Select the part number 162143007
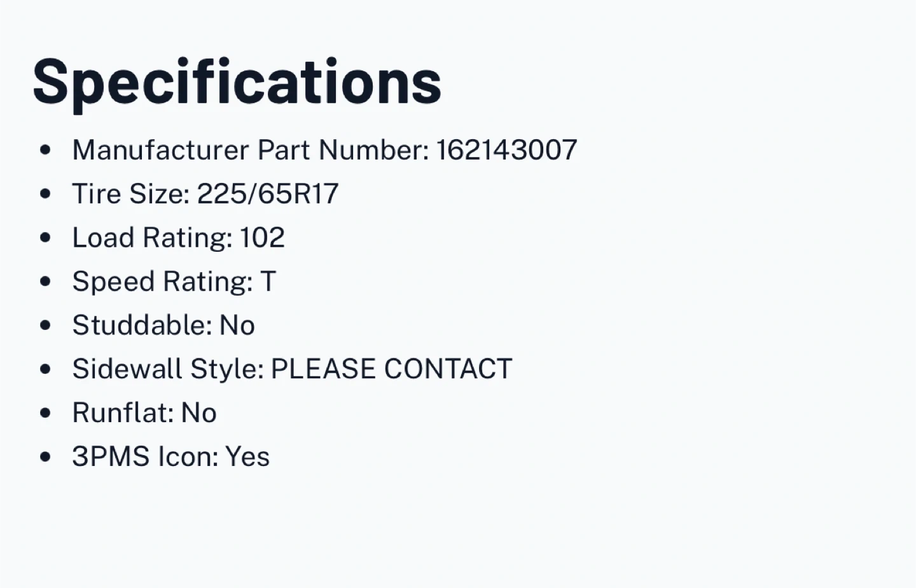This screenshot has height=588, width=916. coord(507,150)
